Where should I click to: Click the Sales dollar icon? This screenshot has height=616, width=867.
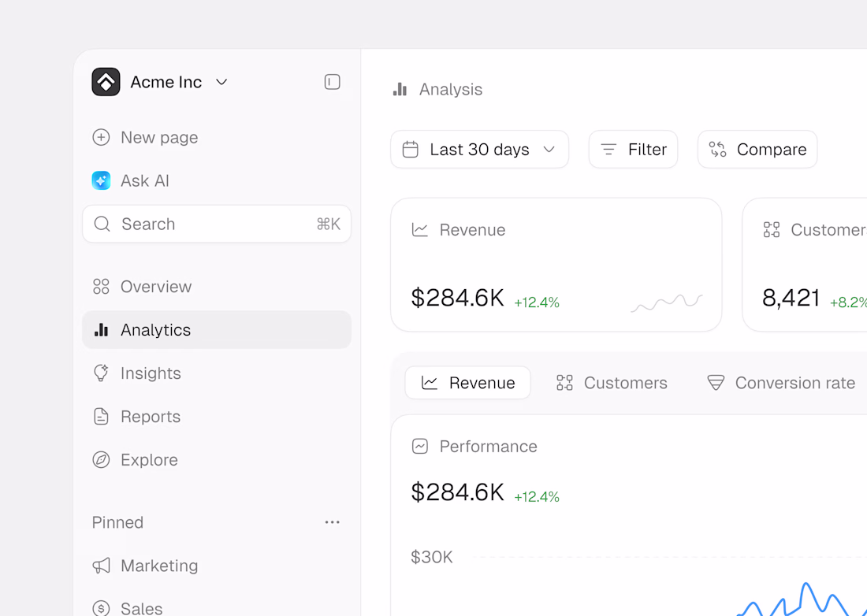tap(101, 608)
